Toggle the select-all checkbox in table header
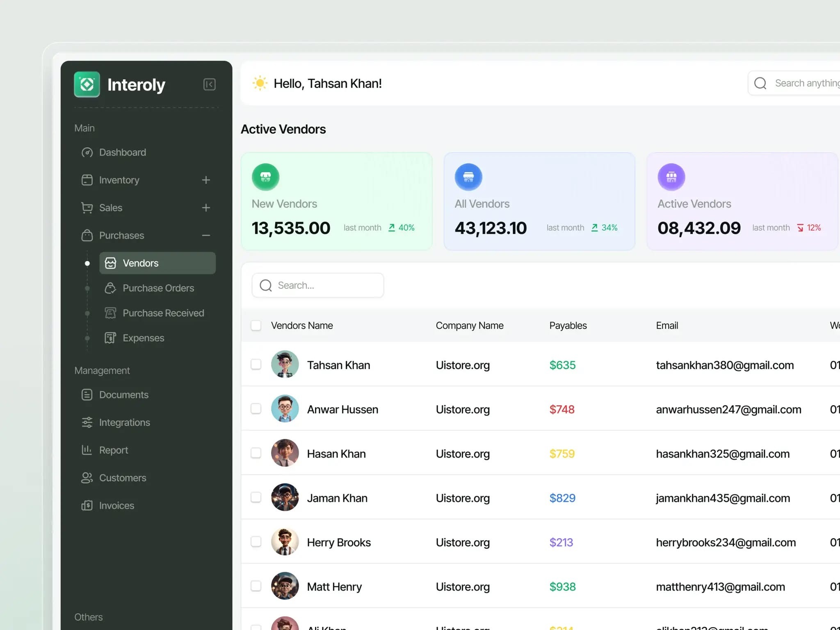Viewport: 840px width, 630px height. [x=256, y=326]
